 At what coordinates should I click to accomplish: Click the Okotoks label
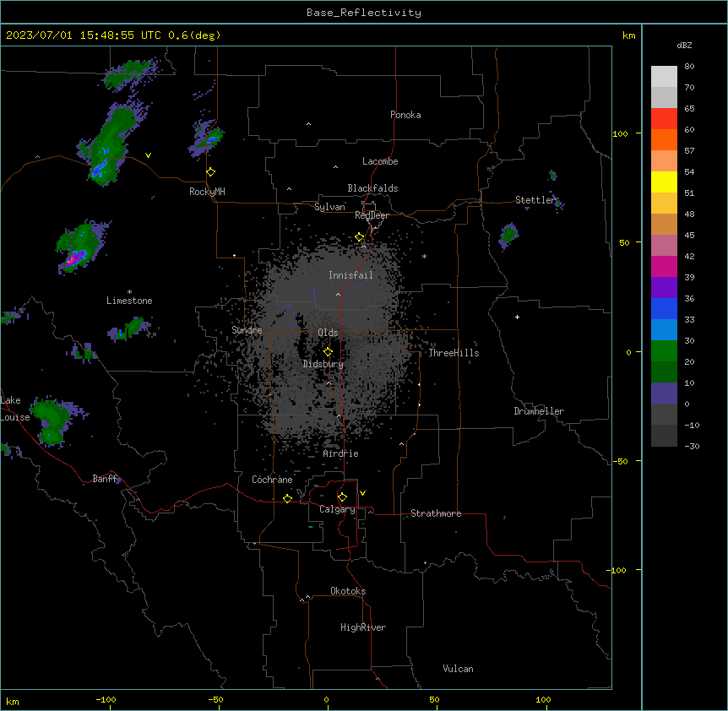click(x=348, y=591)
